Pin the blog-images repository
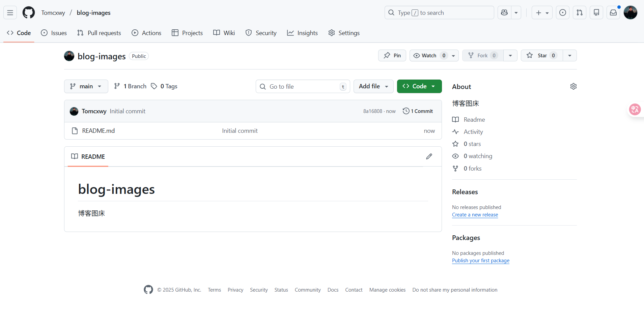Viewport: 644px width, 326px height. click(392, 56)
